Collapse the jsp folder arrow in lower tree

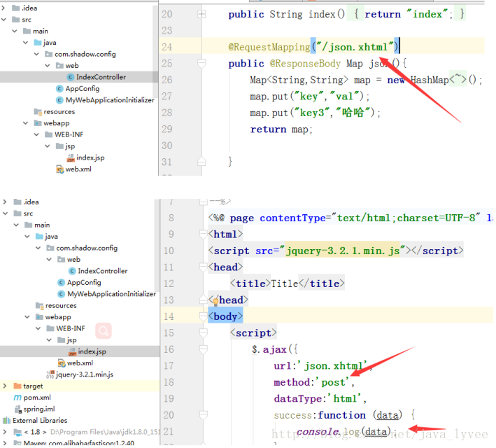(x=49, y=339)
